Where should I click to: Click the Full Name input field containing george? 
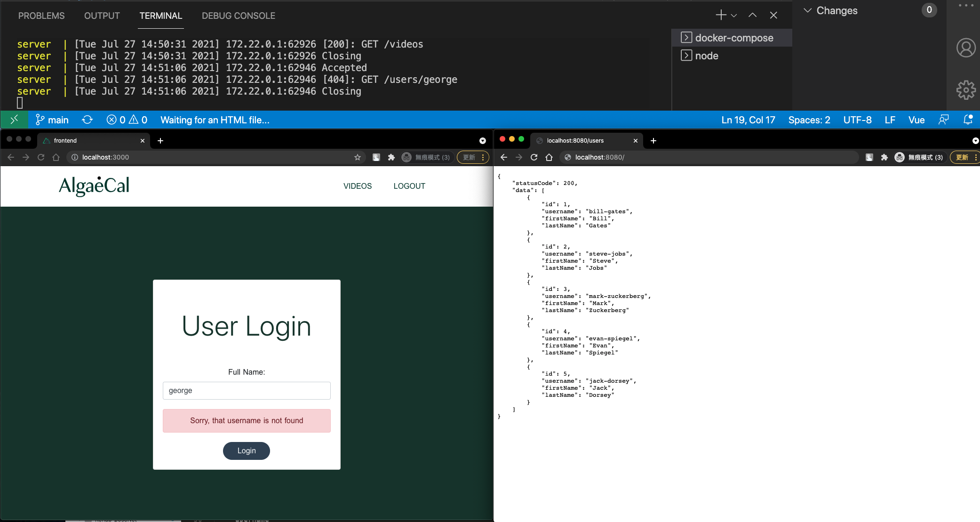(x=247, y=391)
